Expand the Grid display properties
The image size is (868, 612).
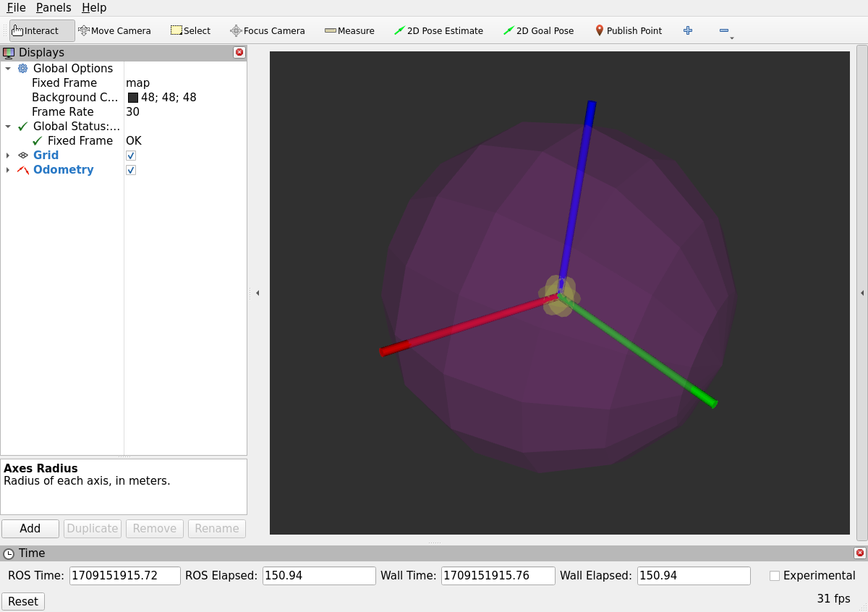[8, 155]
